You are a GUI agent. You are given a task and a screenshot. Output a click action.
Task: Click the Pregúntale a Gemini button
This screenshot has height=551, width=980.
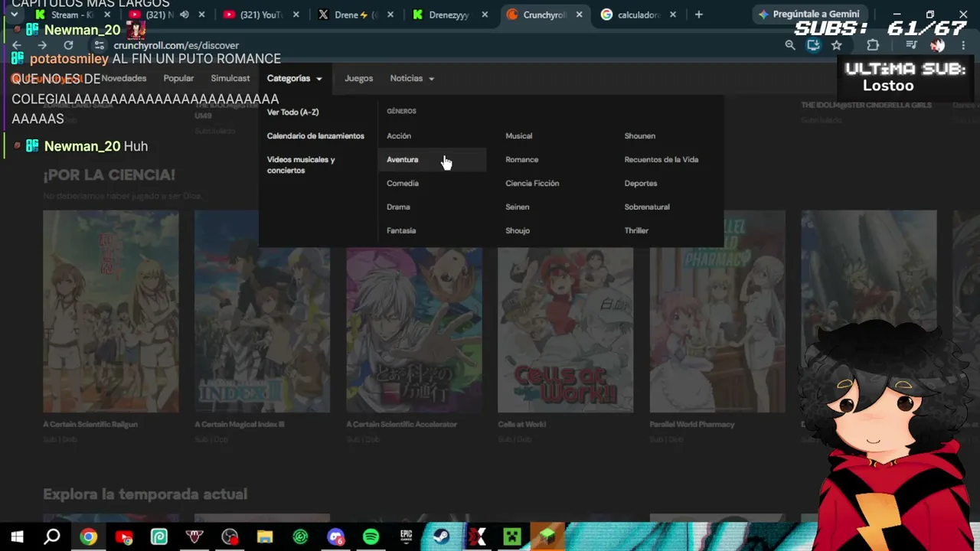[x=808, y=15]
